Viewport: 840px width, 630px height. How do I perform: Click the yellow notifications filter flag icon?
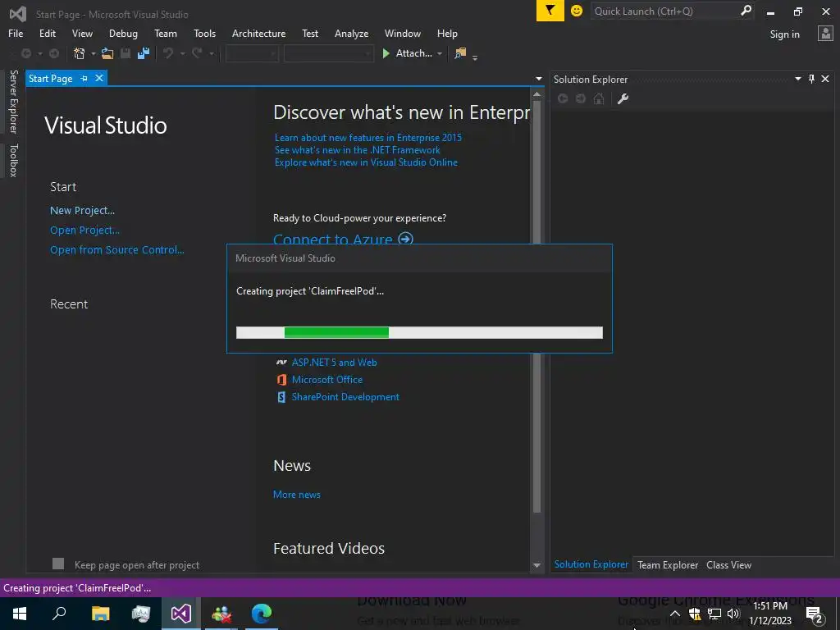pos(550,11)
